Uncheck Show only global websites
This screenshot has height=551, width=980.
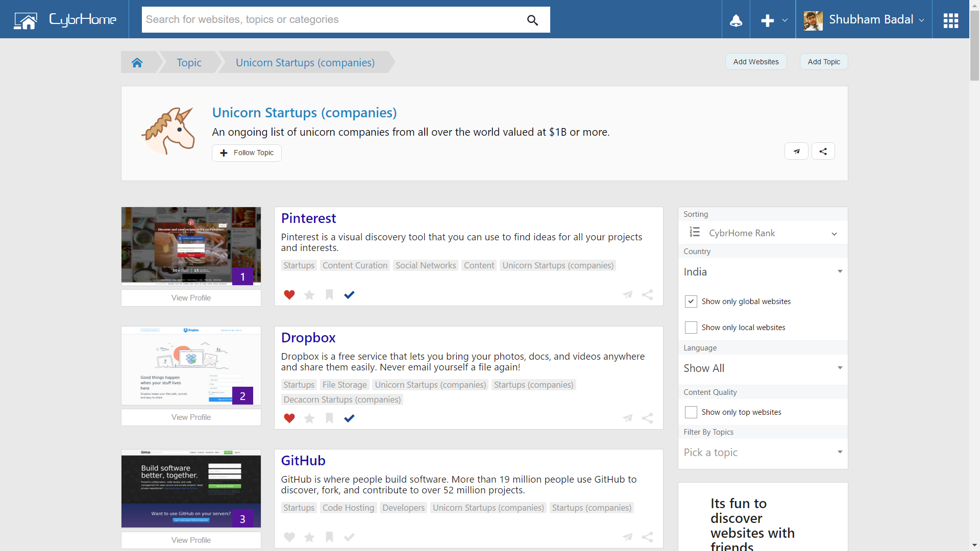pyautogui.click(x=691, y=302)
